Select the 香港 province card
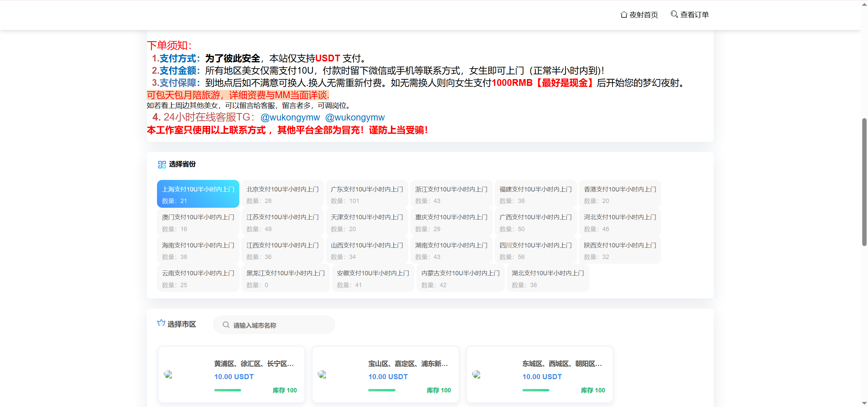This screenshot has height=407, width=868. (x=619, y=194)
